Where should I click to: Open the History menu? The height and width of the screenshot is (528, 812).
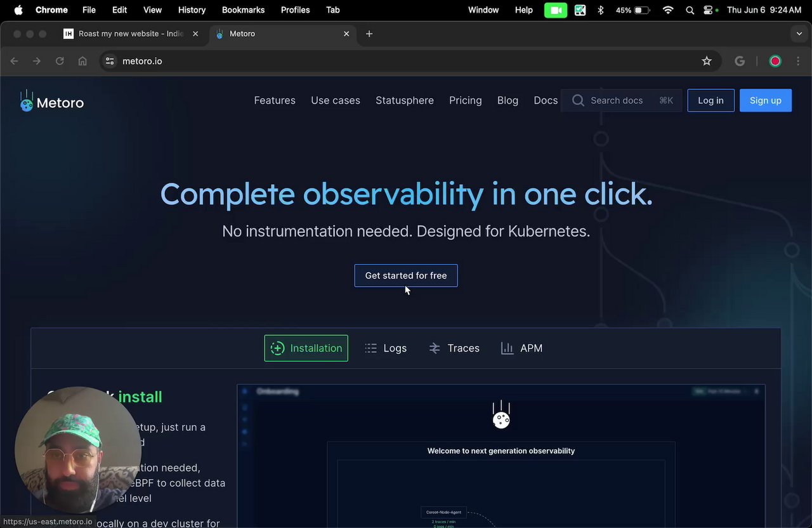tap(192, 10)
